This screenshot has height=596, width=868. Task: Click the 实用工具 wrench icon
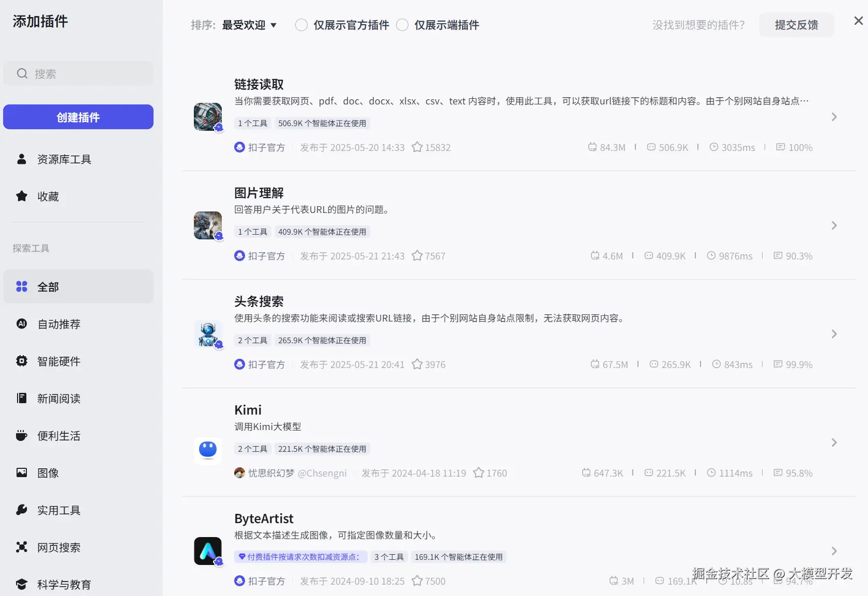(x=22, y=510)
